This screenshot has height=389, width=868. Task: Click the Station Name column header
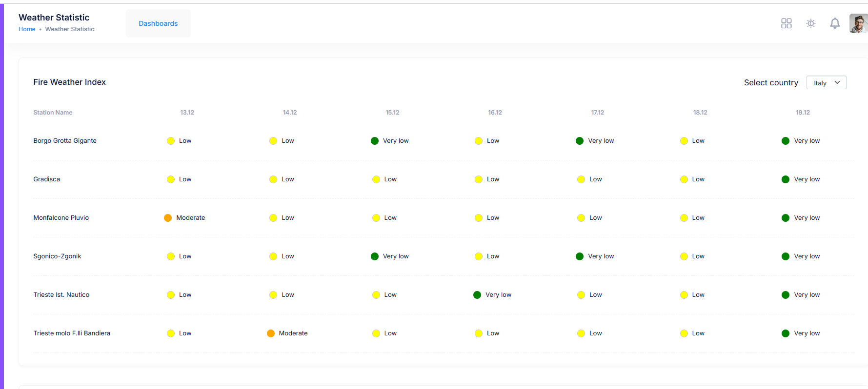coord(53,113)
